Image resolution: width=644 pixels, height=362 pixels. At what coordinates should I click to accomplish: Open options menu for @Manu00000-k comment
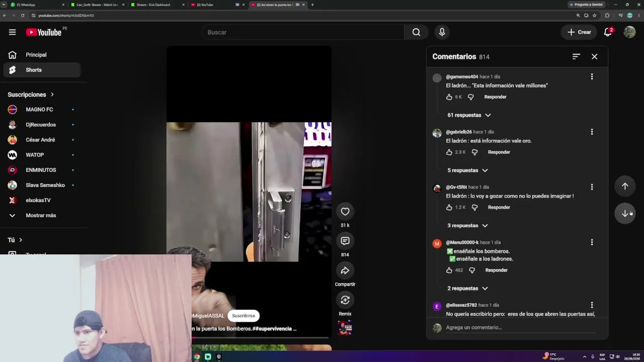pos(592,242)
